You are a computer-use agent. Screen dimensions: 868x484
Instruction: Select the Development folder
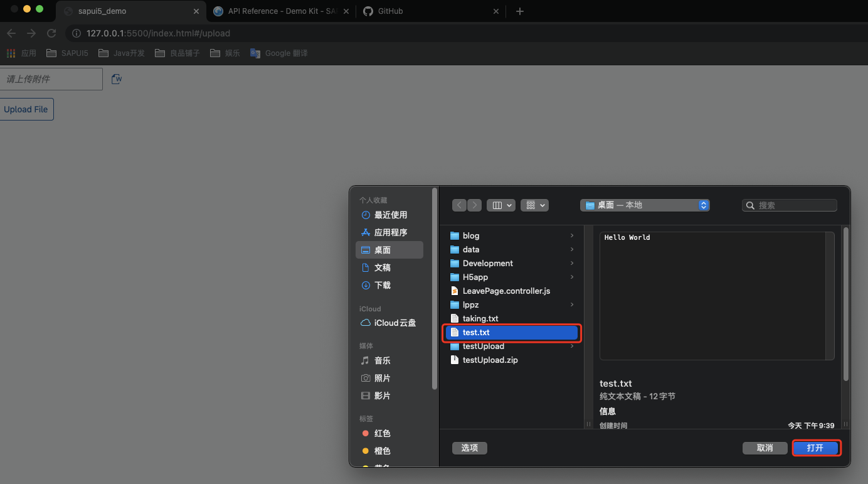(512, 263)
